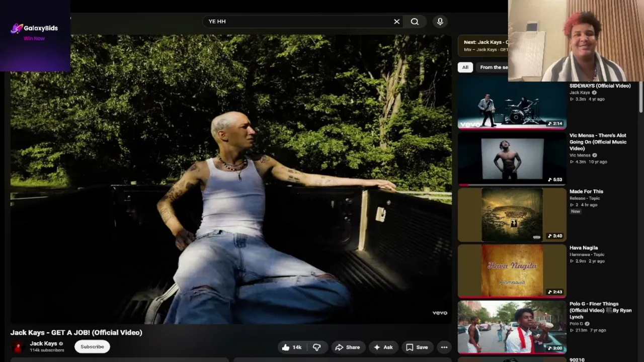Click the Vic Mensa - There's Alot Going On title
The height and width of the screenshot is (362, 644).
pos(598,142)
